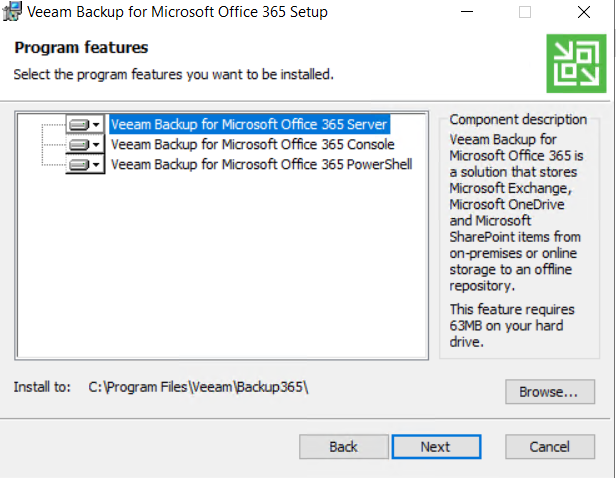Click the drive icon beside the Server feature
The width and height of the screenshot is (616, 481).
click(79, 125)
